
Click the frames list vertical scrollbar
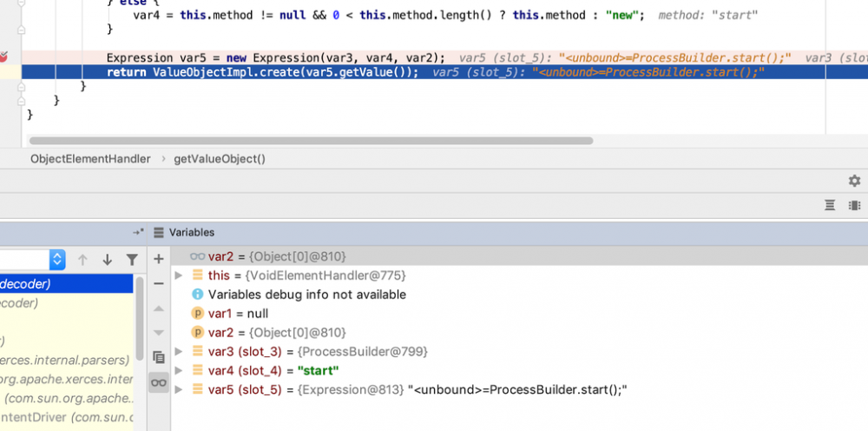coord(140,319)
